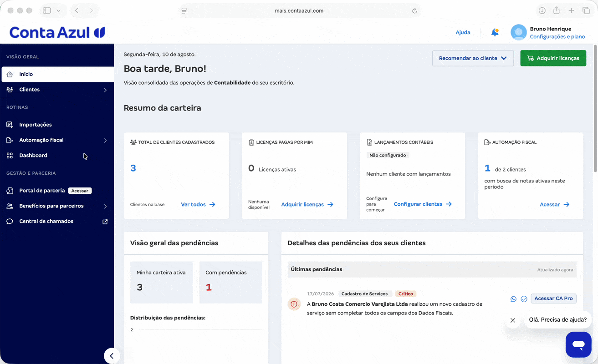Click the Ver todos link
Screen dimensions: 598x364
click(198, 205)
